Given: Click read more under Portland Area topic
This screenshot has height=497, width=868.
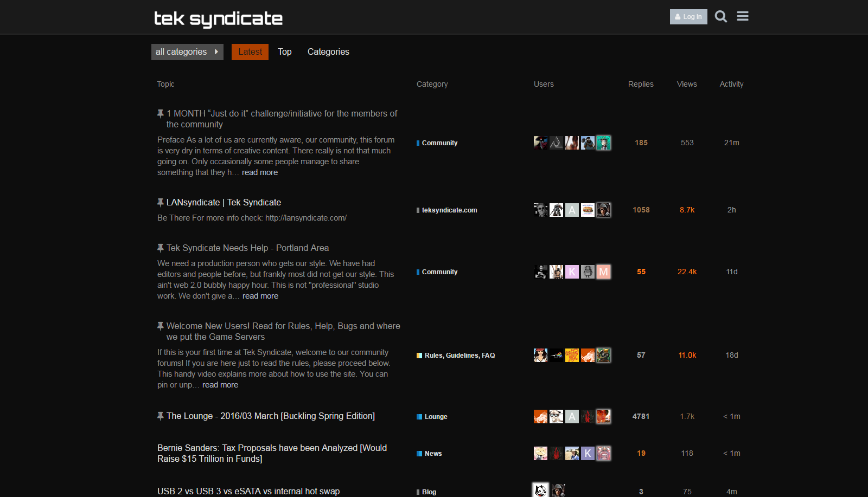Looking at the screenshot, I should click(260, 296).
